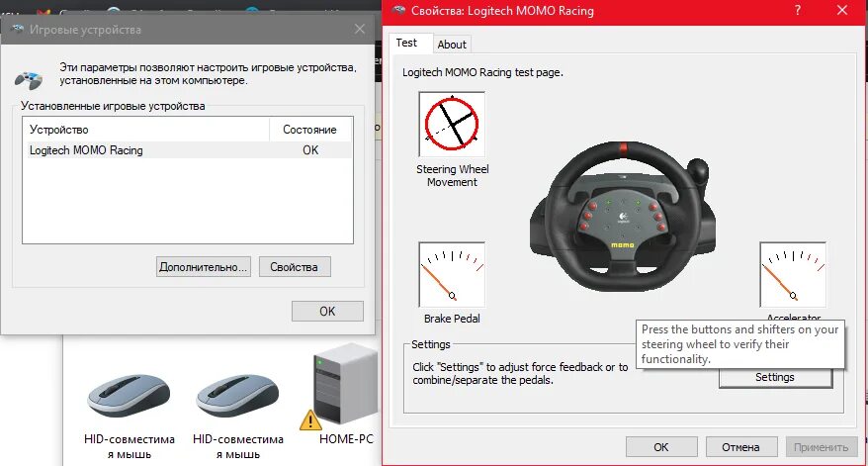The width and height of the screenshot is (868, 466).
Task: Click the Состояние column header
Action: tap(310, 130)
